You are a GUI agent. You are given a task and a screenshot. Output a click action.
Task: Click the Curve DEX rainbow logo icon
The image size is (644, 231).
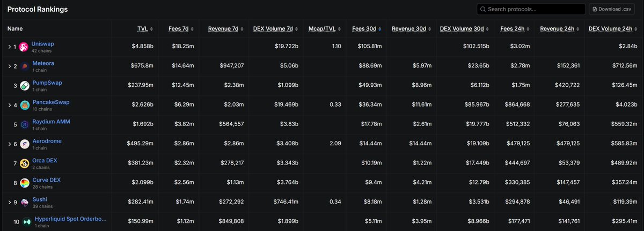(x=24, y=183)
